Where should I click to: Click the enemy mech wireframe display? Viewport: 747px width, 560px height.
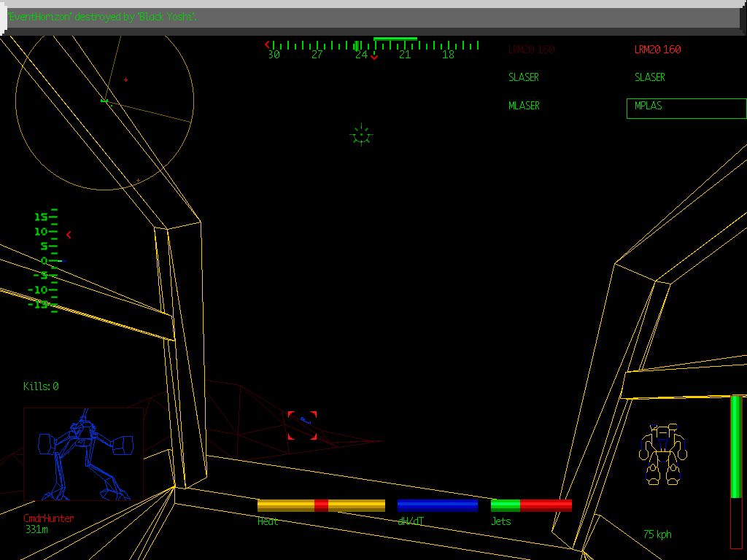(84, 452)
